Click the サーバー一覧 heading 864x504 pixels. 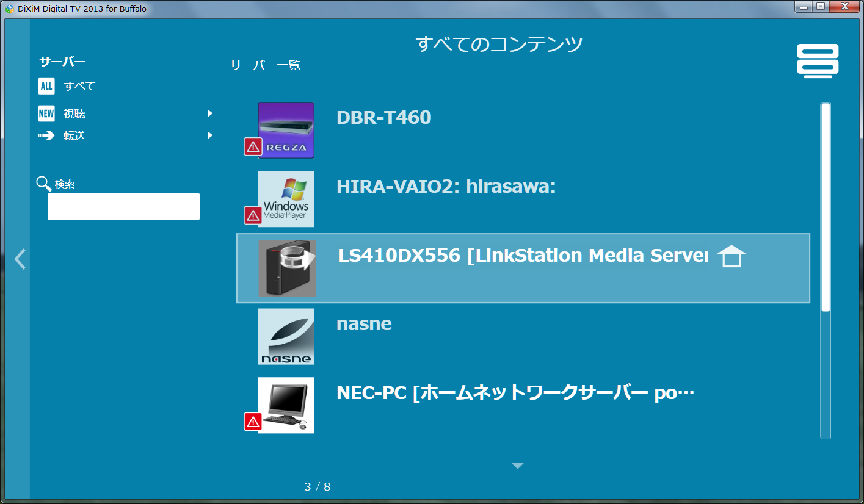[x=265, y=65]
